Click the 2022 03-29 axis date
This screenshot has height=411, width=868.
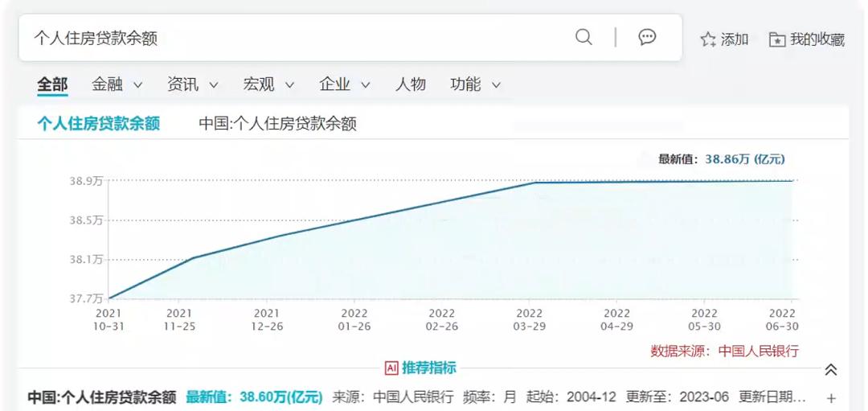[529, 320]
